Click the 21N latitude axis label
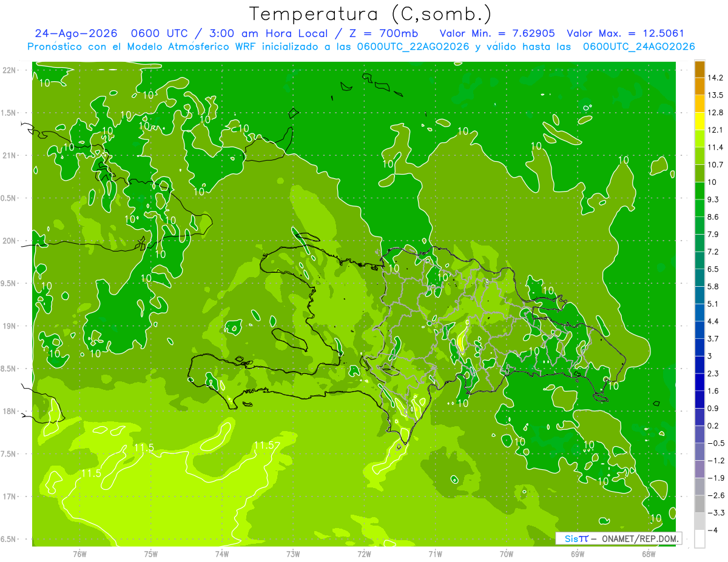This screenshot has width=728, height=562. point(10,156)
